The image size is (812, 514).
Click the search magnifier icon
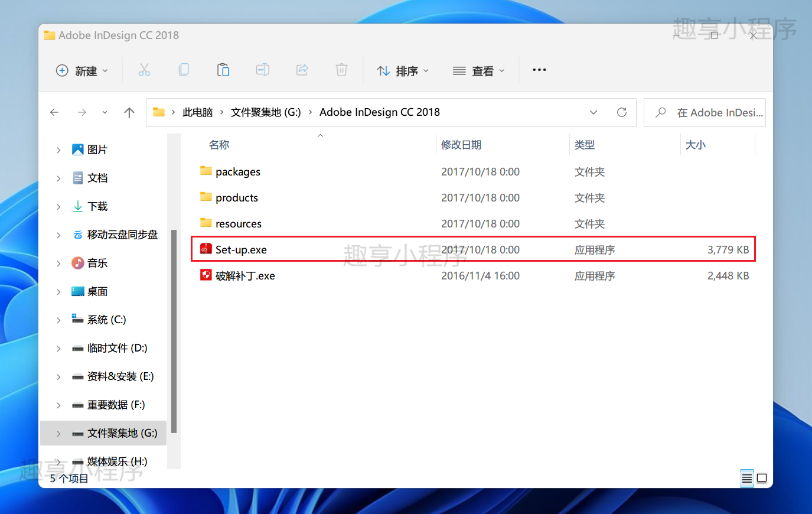pyautogui.click(x=661, y=112)
